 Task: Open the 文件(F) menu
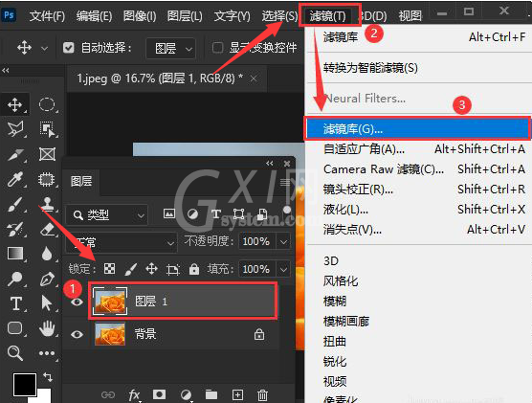47,16
